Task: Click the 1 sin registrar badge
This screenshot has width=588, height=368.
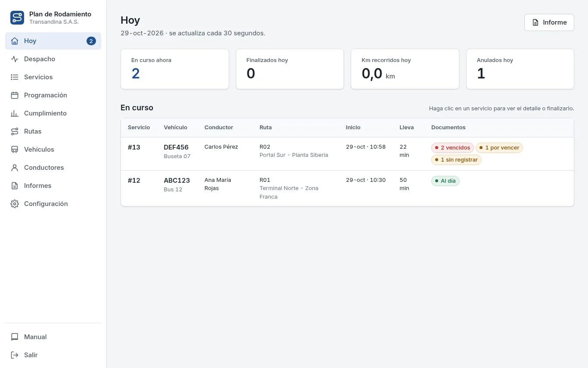Action: pos(456,160)
